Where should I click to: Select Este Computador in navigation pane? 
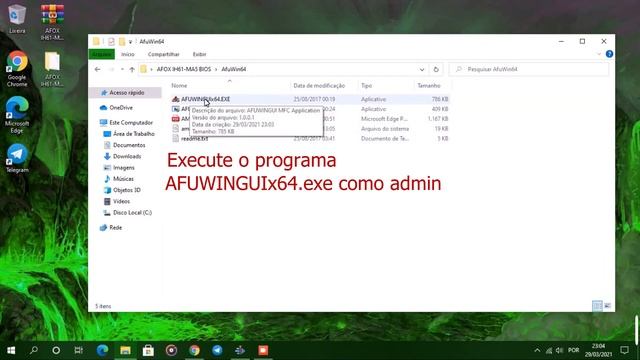click(x=131, y=122)
